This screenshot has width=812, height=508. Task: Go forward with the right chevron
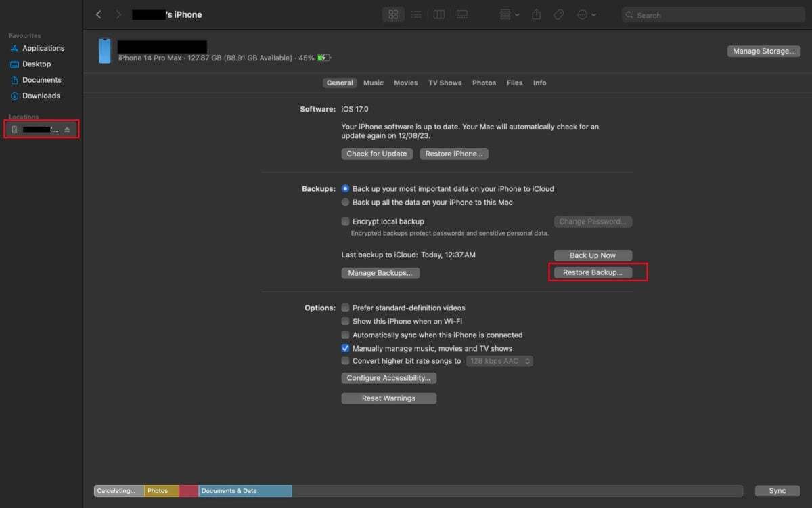(119, 14)
